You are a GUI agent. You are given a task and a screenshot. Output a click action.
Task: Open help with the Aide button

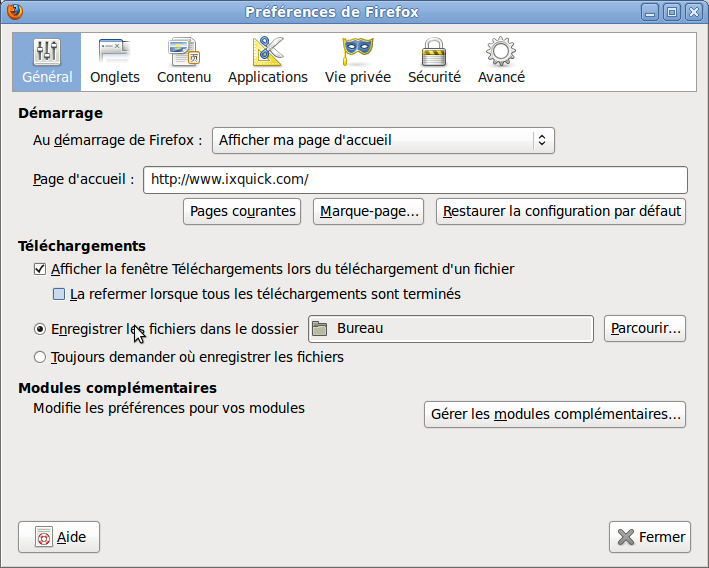click(59, 537)
